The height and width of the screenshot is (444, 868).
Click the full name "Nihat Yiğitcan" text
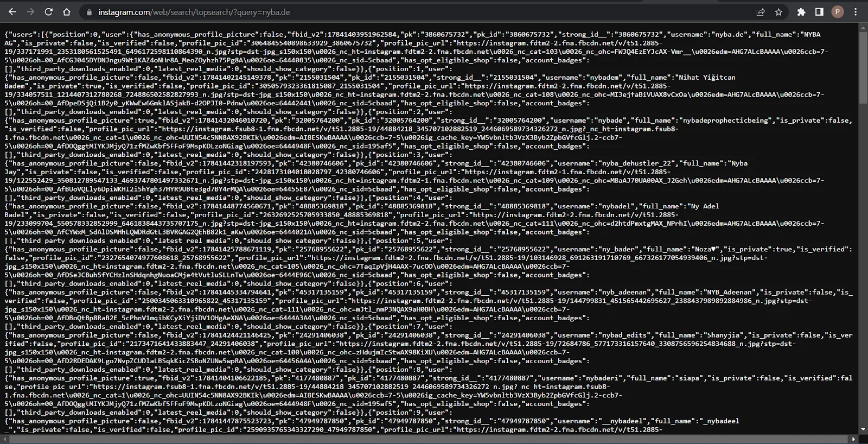[706, 77]
